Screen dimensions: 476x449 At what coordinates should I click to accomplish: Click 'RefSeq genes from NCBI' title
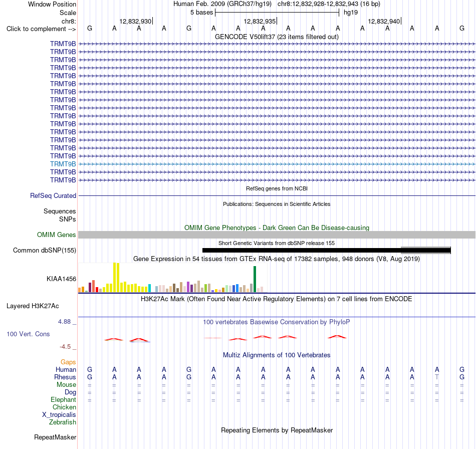277,188
